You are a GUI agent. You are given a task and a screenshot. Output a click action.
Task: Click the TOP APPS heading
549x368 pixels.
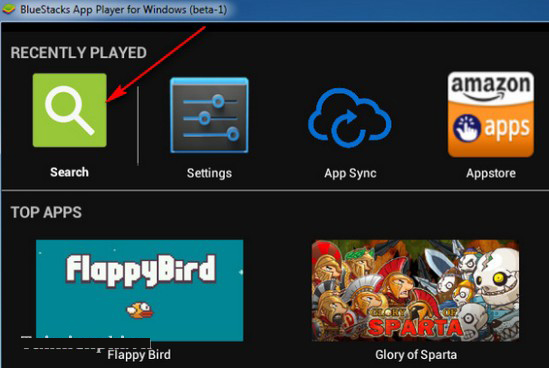coord(46,212)
